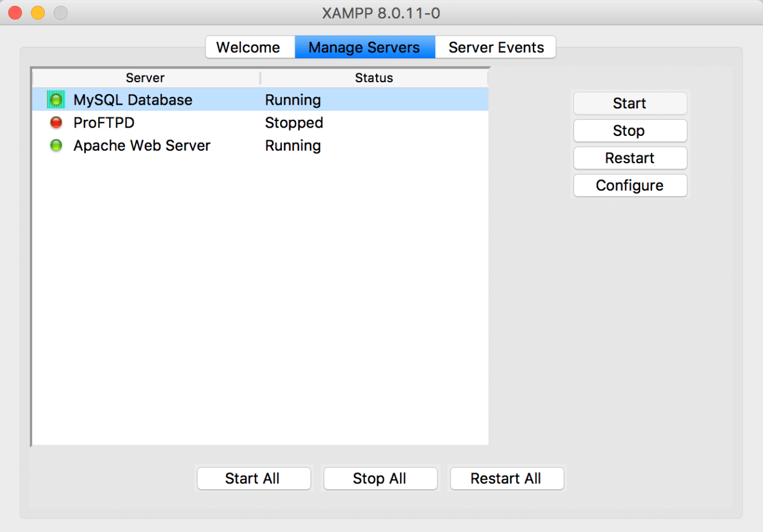763x532 pixels.
Task: Switch to the Welcome tab
Action: [249, 47]
